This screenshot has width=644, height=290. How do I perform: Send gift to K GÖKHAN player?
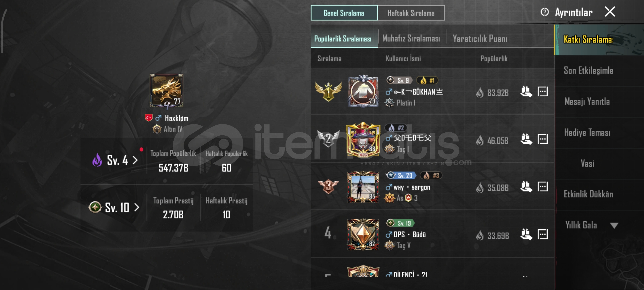[526, 92]
